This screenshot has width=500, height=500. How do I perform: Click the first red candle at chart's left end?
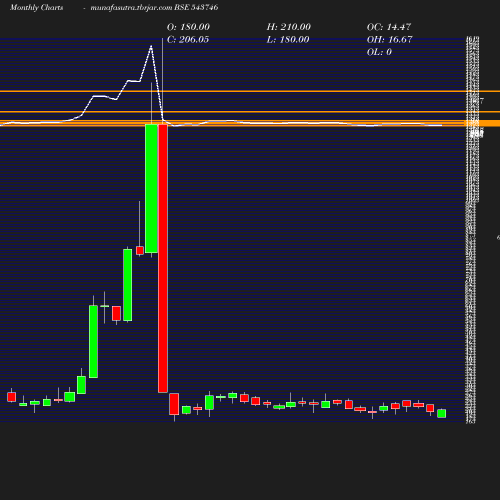click(12, 397)
